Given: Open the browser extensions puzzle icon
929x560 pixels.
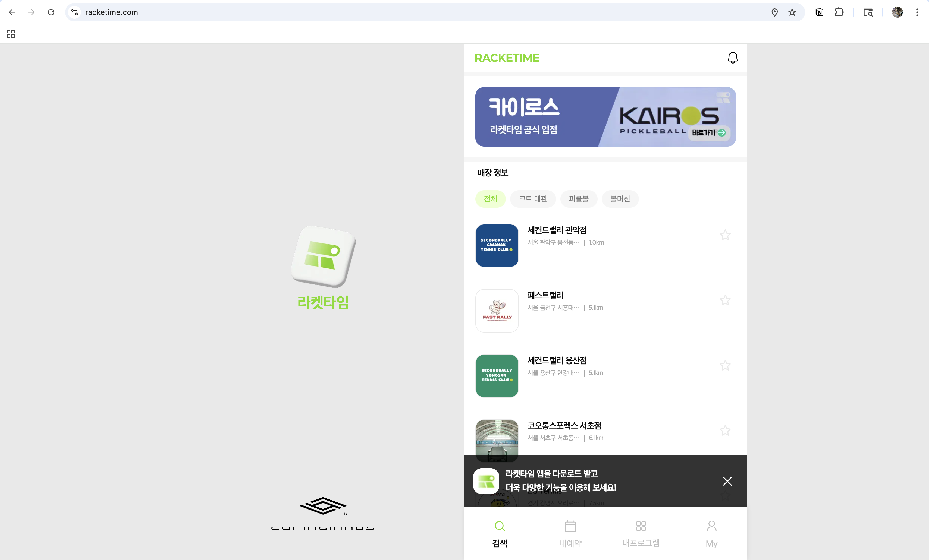Looking at the screenshot, I should (839, 12).
